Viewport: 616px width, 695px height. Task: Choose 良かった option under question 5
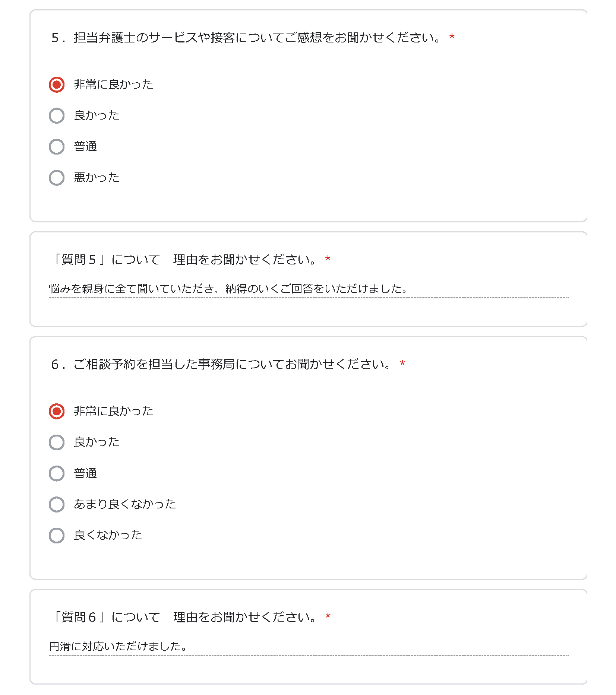coord(57,115)
